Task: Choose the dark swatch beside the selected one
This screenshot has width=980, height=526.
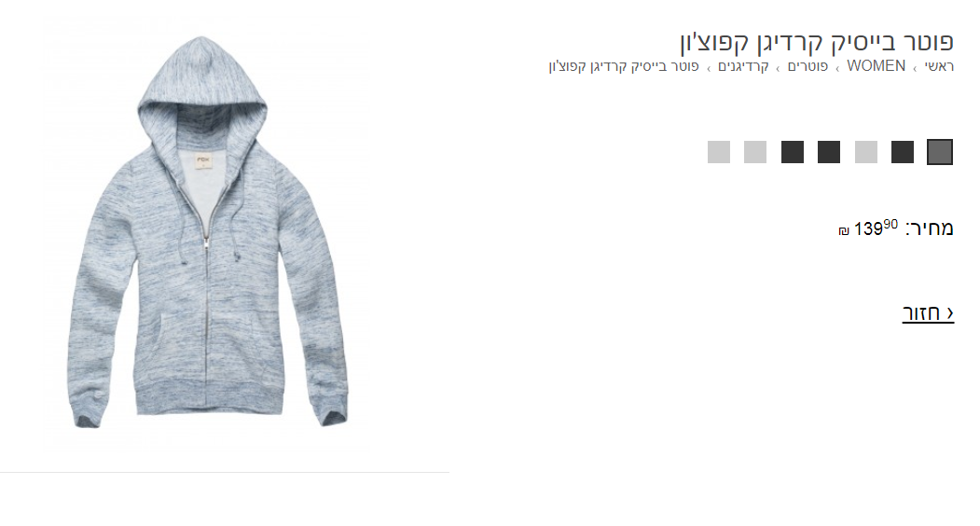Action: click(x=903, y=152)
